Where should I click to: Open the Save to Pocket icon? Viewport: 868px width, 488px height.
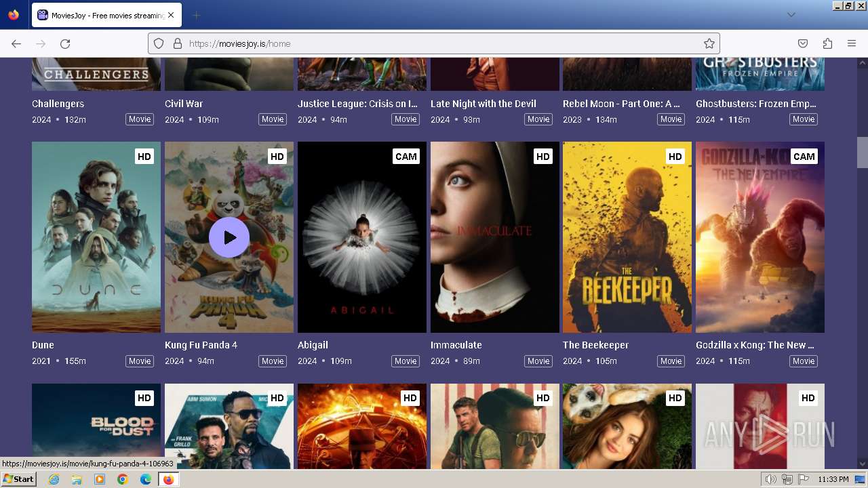click(803, 43)
